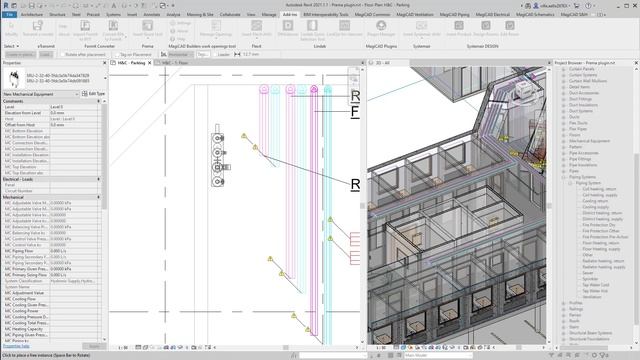This screenshot has height=360, width=640.
Task: Open the MagiCAD Ventilation tab
Action: [415, 14]
